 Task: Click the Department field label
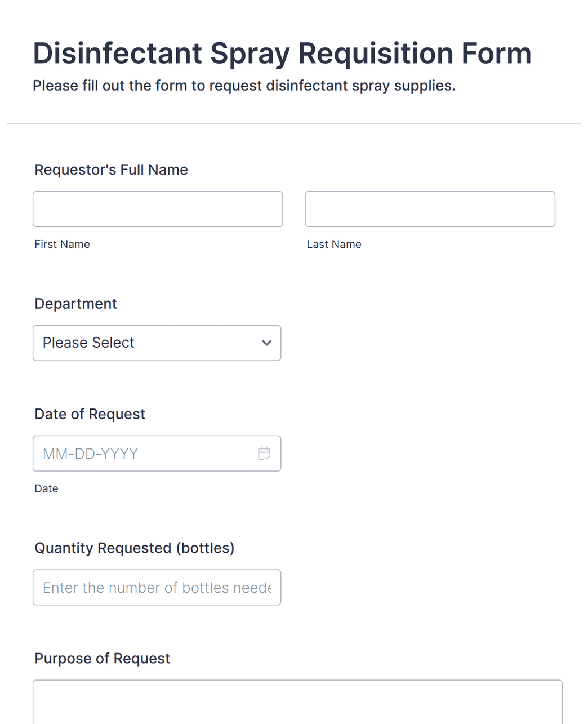(x=75, y=304)
